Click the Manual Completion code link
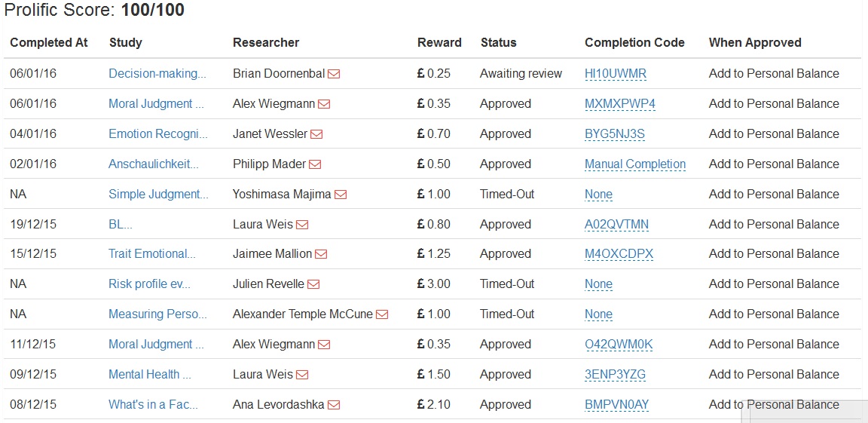 point(635,164)
